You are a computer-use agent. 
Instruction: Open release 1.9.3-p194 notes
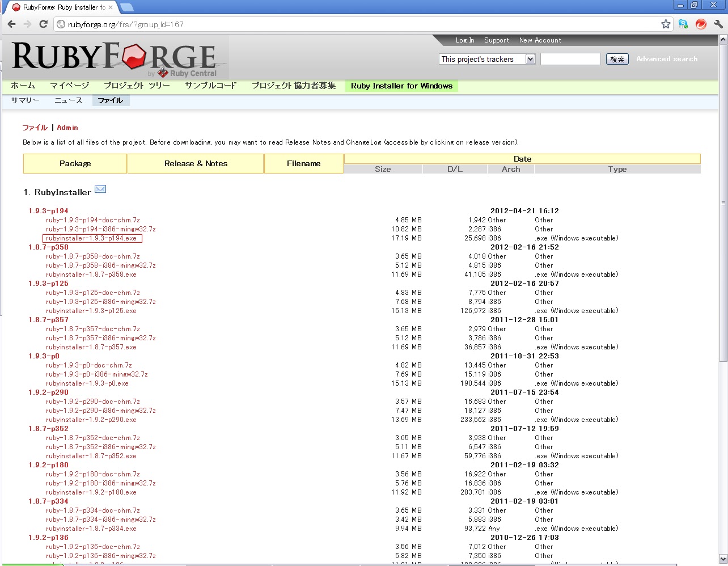pyautogui.click(x=48, y=211)
